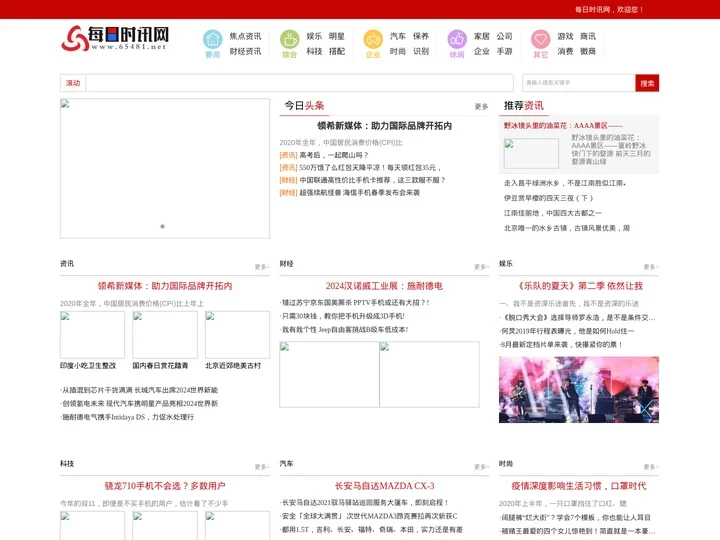This screenshot has height=540, width=720.
Task: Click the 每日时讯网 site logo
Action: pyautogui.click(x=115, y=38)
